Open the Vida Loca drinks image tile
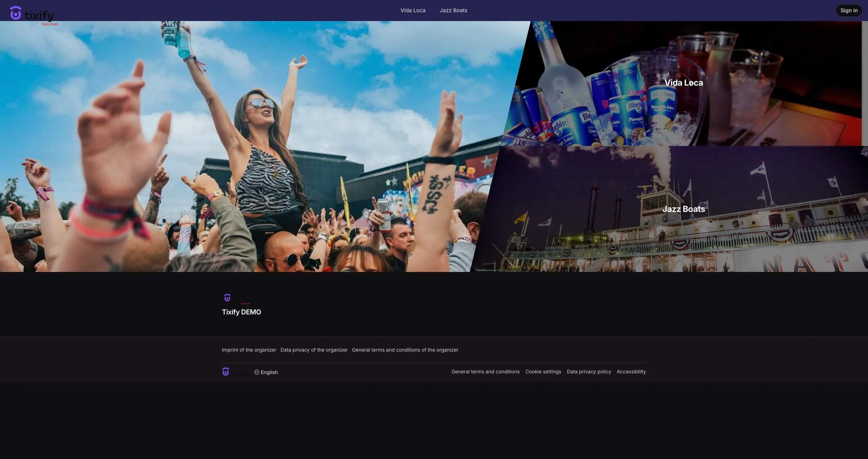 tap(684, 83)
